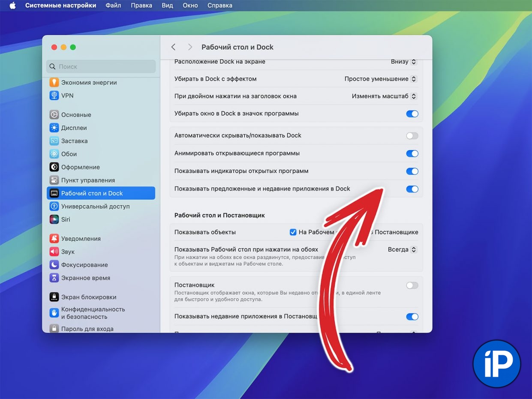Toggle Показывать индикаторы открытых программ switch
This screenshot has width=532, height=399.
(x=412, y=171)
